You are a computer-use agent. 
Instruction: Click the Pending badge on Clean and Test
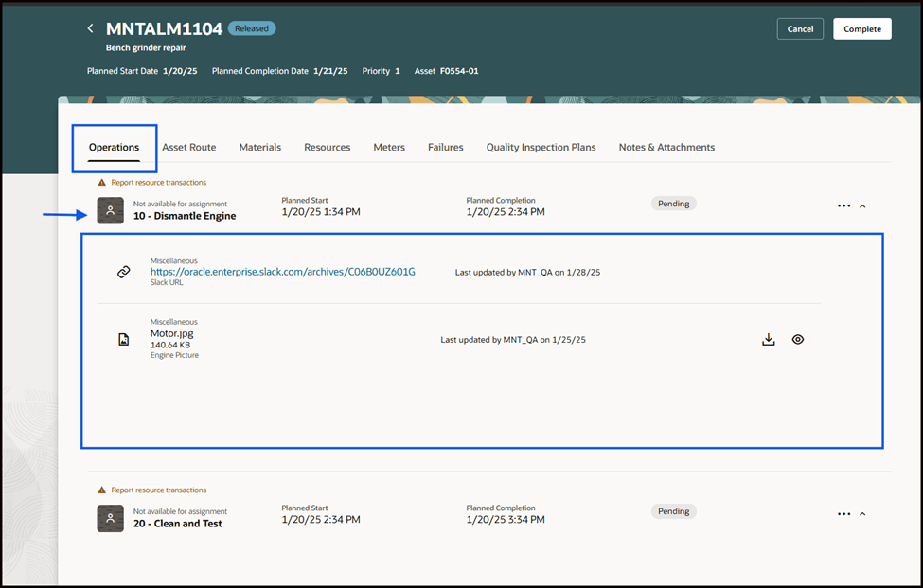(x=673, y=510)
